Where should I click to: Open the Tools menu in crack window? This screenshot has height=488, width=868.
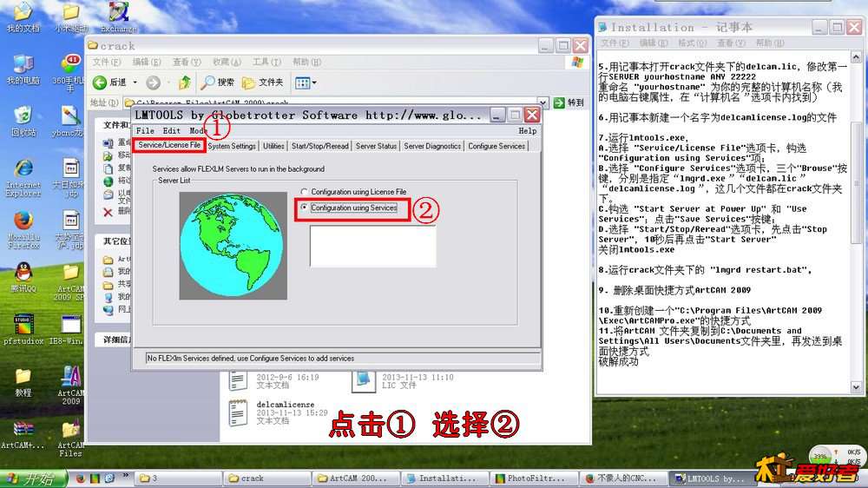pyautogui.click(x=266, y=62)
